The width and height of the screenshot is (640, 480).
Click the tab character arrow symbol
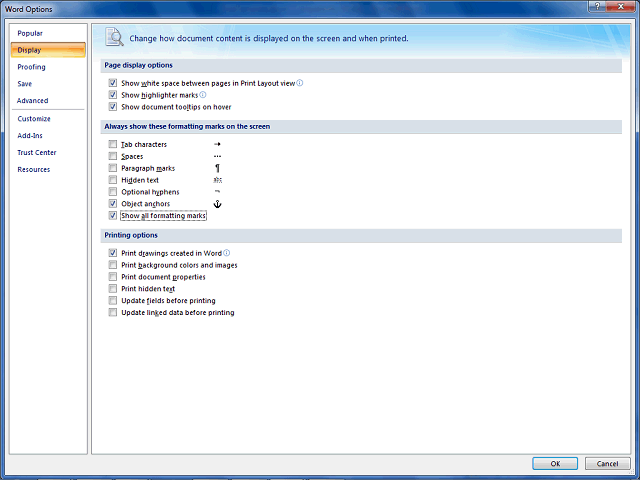[x=217, y=144]
